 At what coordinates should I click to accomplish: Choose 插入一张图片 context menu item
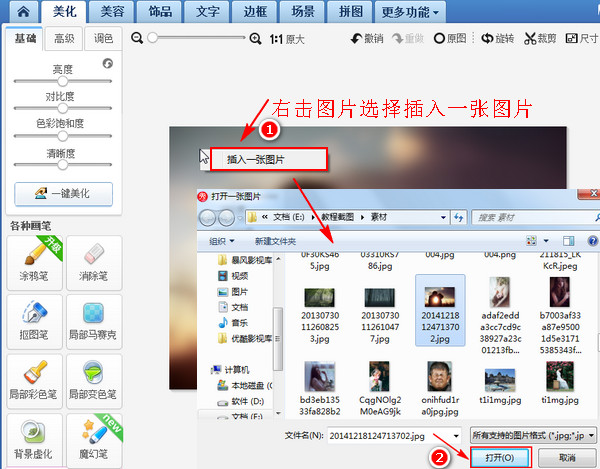tap(269, 159)
